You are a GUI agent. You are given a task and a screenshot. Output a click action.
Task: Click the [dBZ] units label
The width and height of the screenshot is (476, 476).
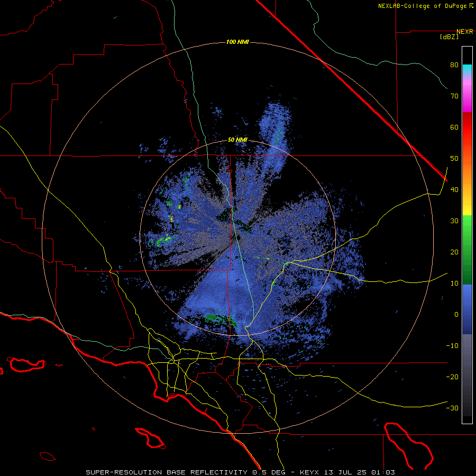[x=449, y=37]
